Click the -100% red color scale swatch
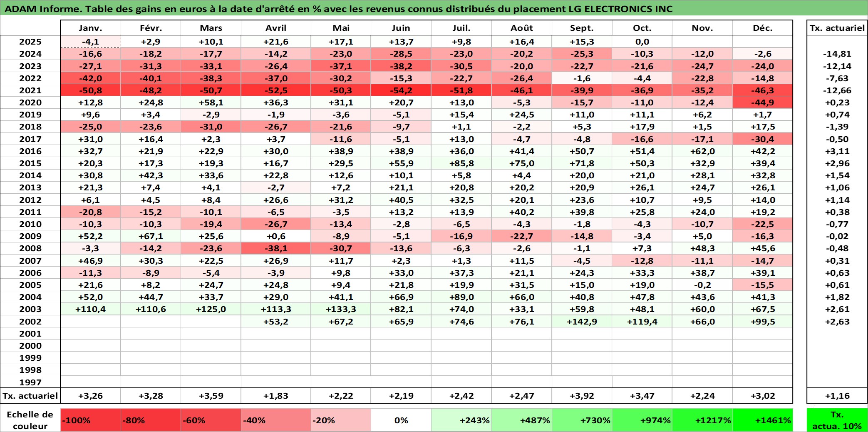The image size is (868, 432). click(x=91, y=420)
